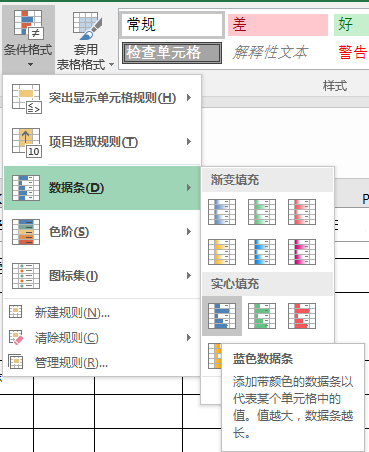Screen dimensions: 369x452
Task: Select 项目选取规则(T) menu entry
Action: [x=102, y=142]
